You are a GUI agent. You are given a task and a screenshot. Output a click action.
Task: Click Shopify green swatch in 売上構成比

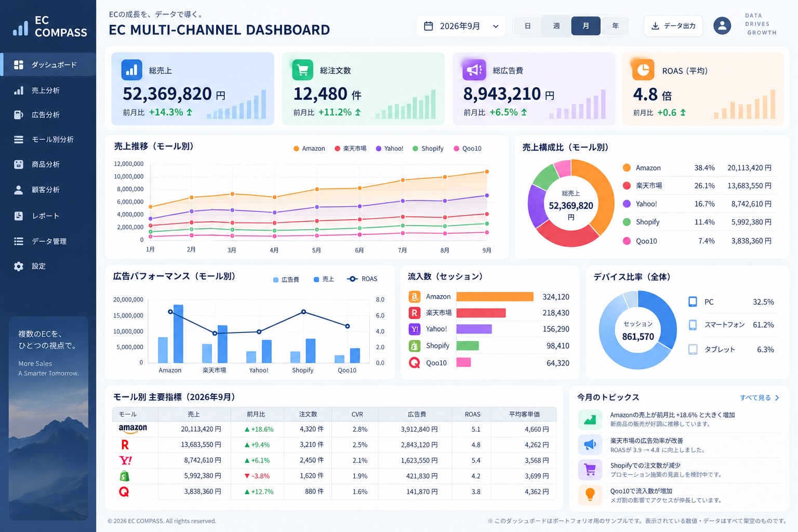(627, 222)
